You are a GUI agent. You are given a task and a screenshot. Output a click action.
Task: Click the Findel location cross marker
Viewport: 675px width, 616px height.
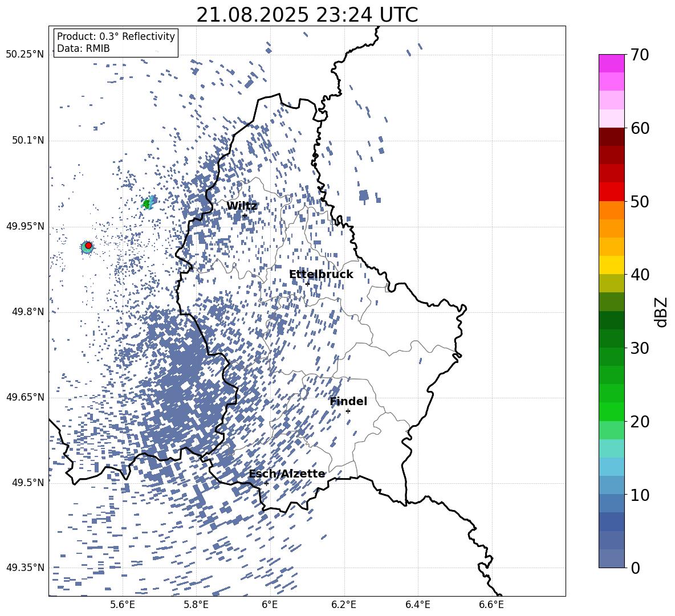(x=348, y=411)
